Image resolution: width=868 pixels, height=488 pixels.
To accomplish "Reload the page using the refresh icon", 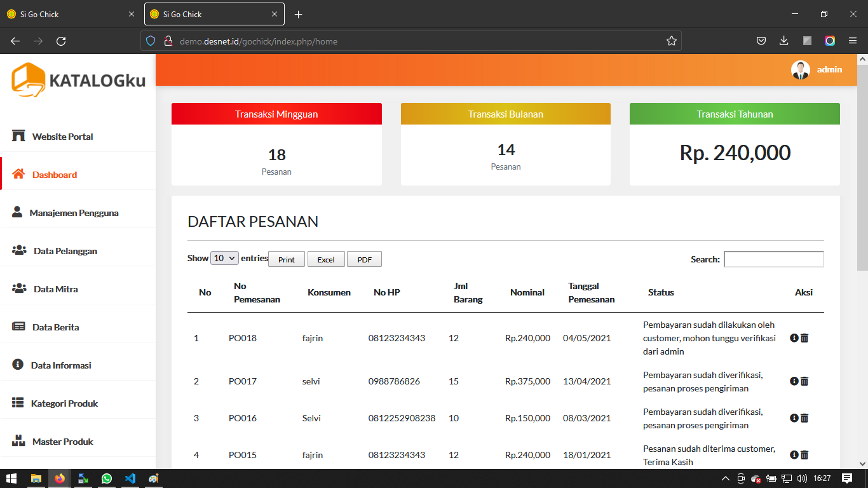I will (x=61, y=41).
